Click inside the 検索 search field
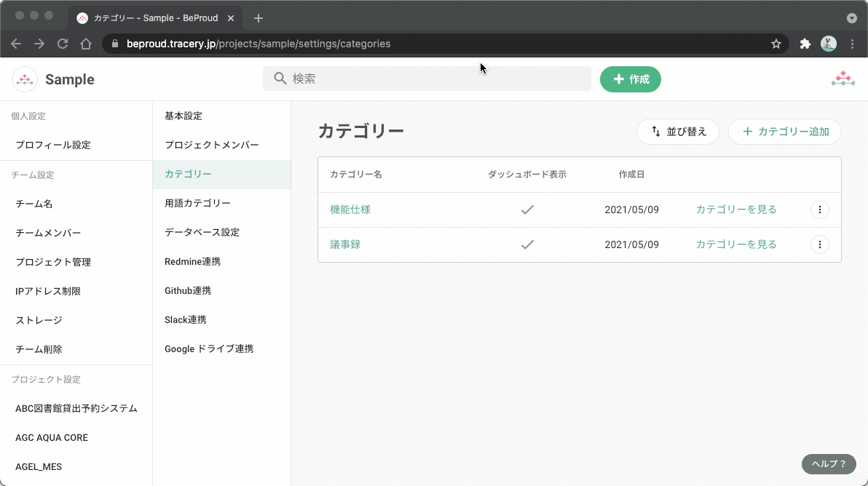Screen dimensions: 868x486 coord(427,78)
